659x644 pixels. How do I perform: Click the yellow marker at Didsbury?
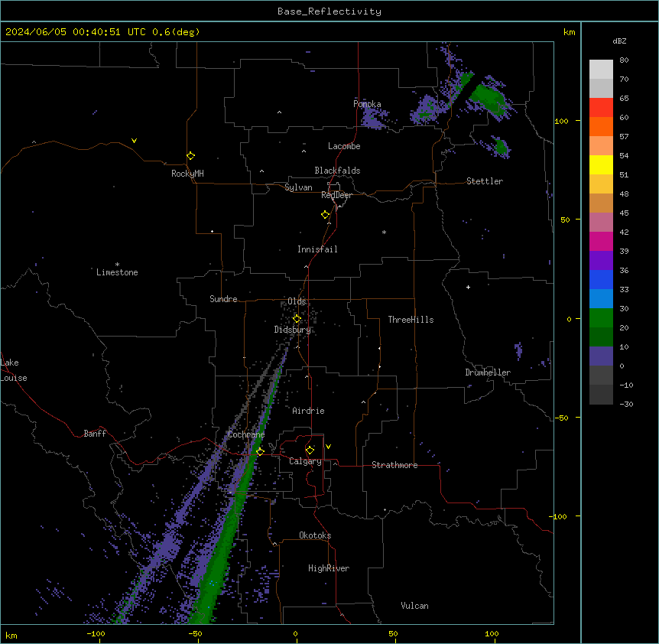point(297,319)
